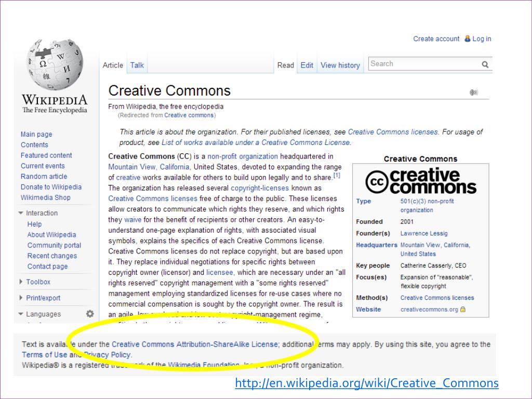Open the Terms of Use footer link
This screenshot has width=532, height=399.
(x=45, y=354)
